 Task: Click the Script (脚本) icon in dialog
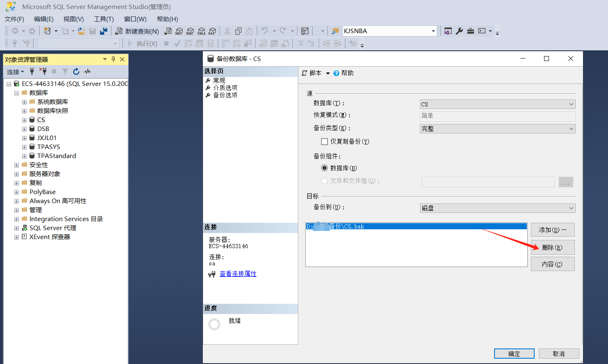tap(304, 73)
